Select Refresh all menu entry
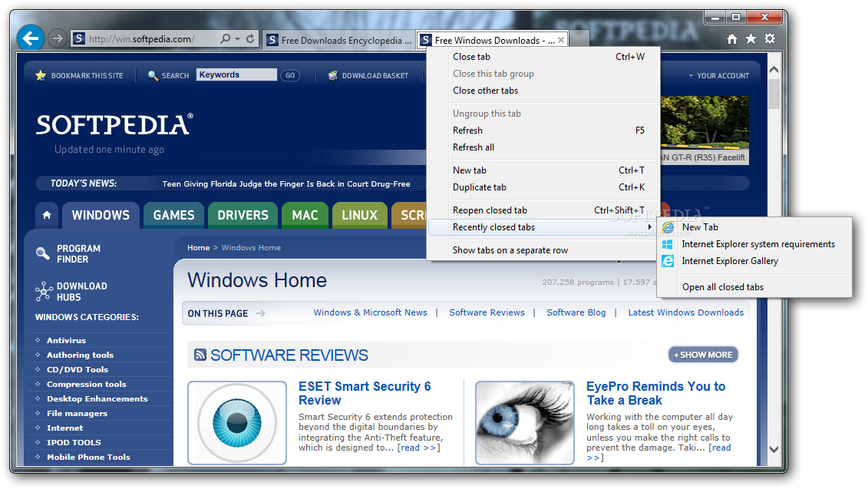868x489 pixels. coord(544,147)
